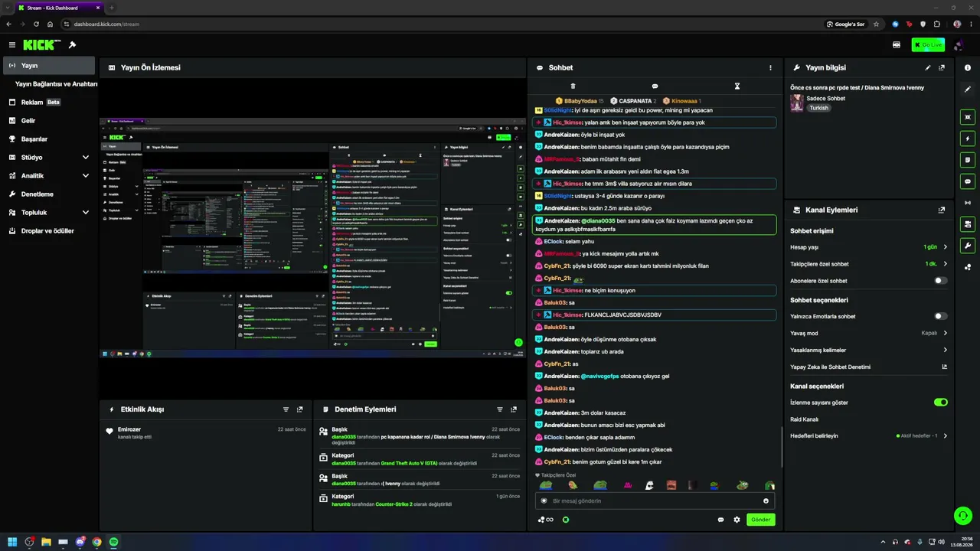Expand Yasaklanmış kelimeler setting
The height and width of the screenshot is (551, 980).
[x=869, y=350]
